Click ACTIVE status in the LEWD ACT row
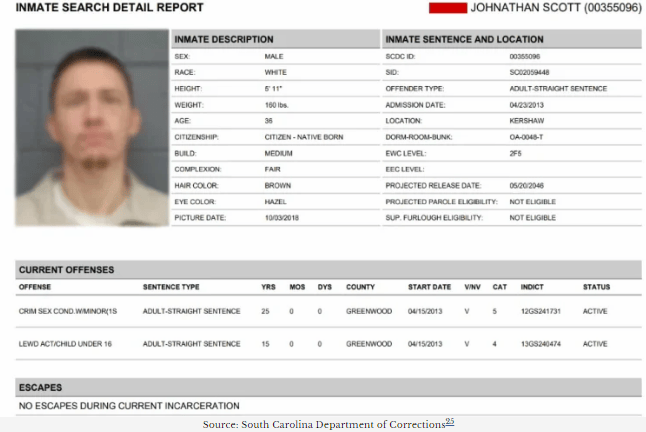Image resolution: width=646 pixels, height=432 pixels. [595, 344]
